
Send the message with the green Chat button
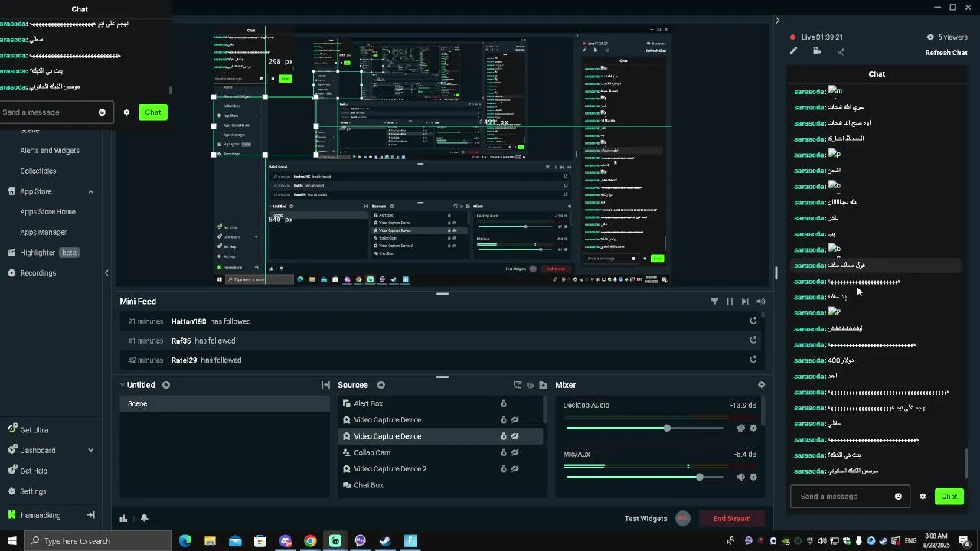click(x=949, y=497)
